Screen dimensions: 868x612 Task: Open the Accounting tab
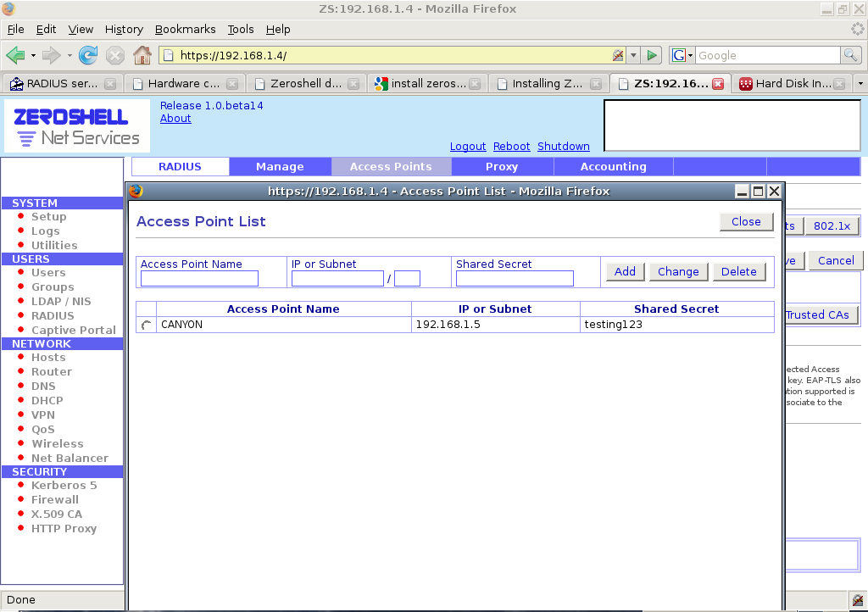pos(614,166)
